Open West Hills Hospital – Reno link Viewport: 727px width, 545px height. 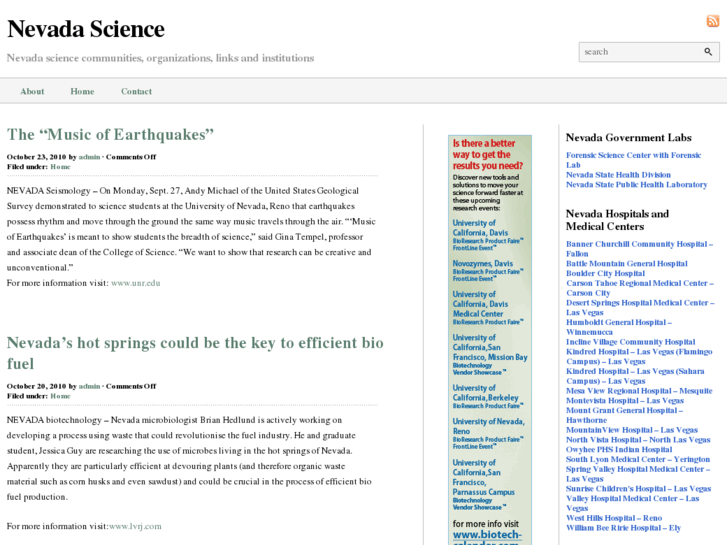point(614,518)
